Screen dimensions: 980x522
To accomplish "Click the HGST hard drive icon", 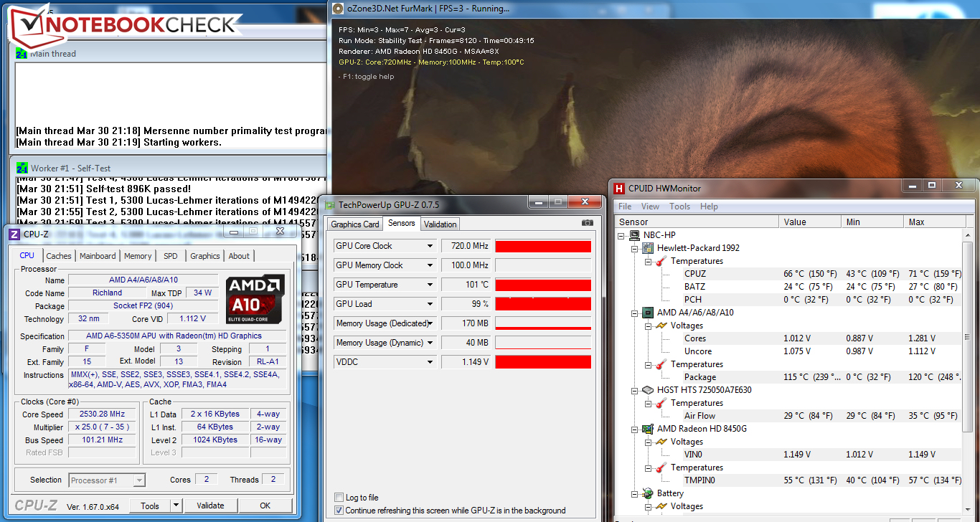I will pos(648,390).
